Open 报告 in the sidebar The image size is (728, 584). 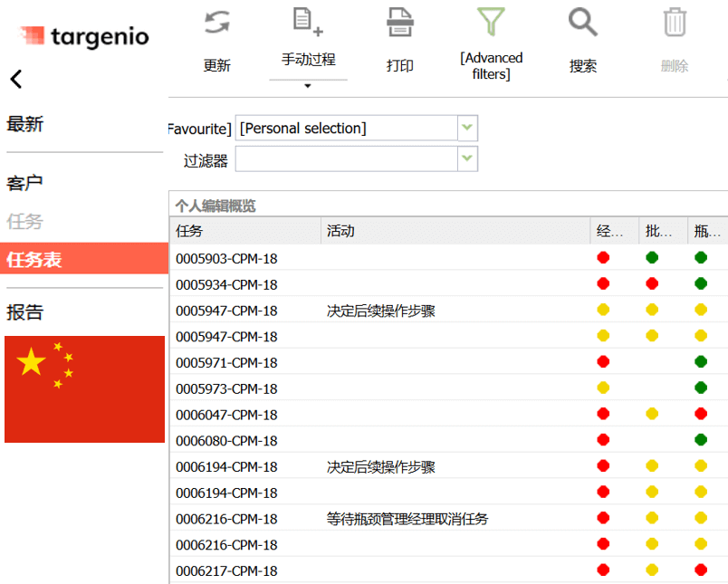tap(25, 312)
